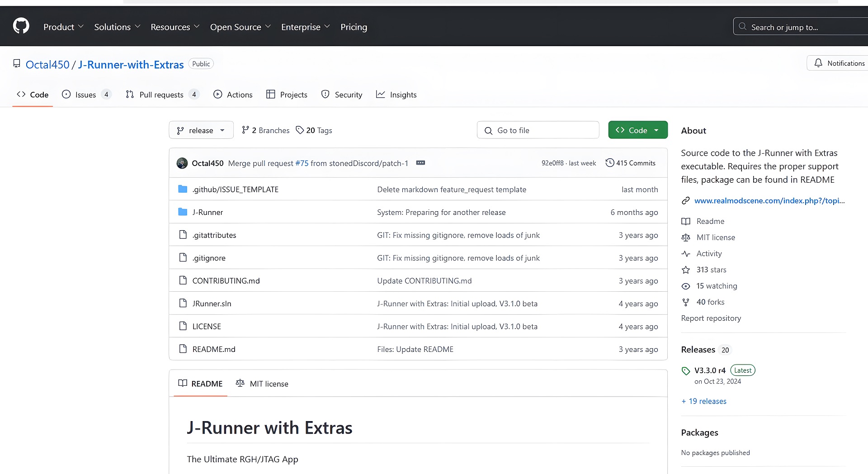Click the JRunner.sln file icon
The width and height of the screenshot is (868, 474).
(x=183, y=303)
